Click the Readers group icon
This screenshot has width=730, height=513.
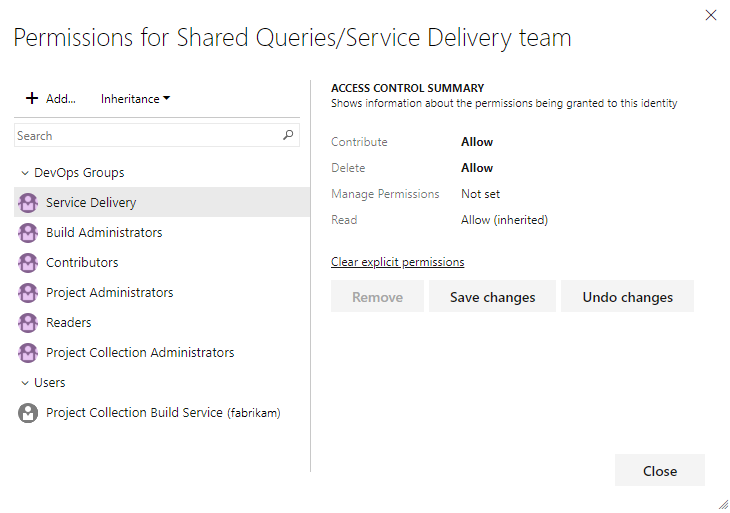28,323
